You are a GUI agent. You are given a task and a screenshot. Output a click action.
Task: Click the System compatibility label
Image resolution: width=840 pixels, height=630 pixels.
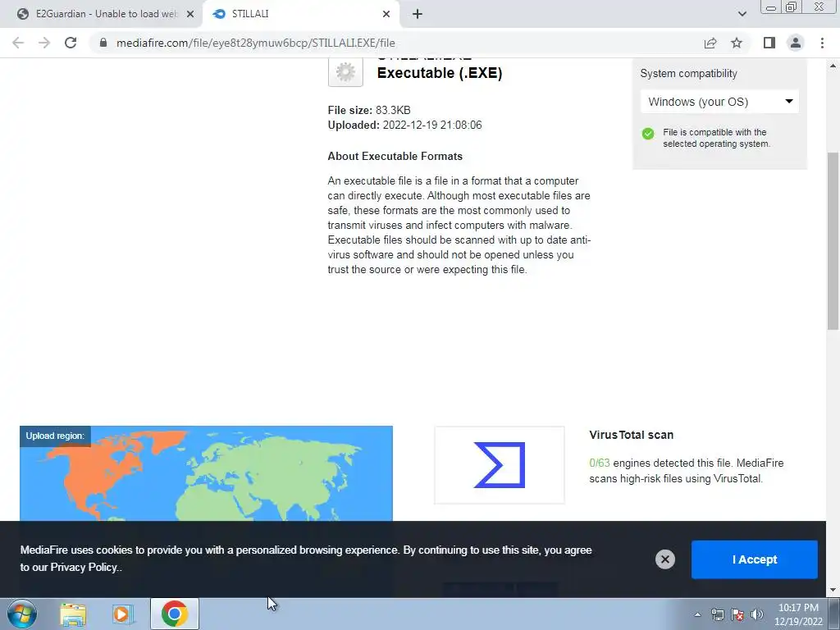[x=688, y=73]
